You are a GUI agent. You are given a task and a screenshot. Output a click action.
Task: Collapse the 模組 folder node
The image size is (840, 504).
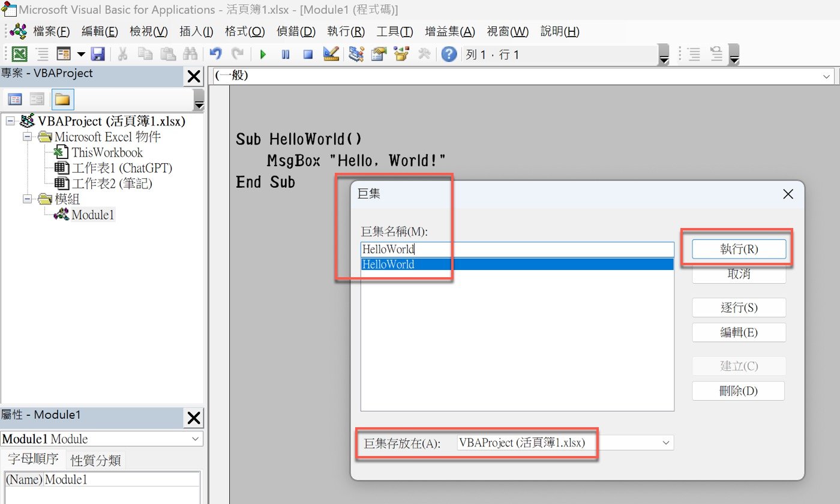pyautogui.click(x=28, y=199)
